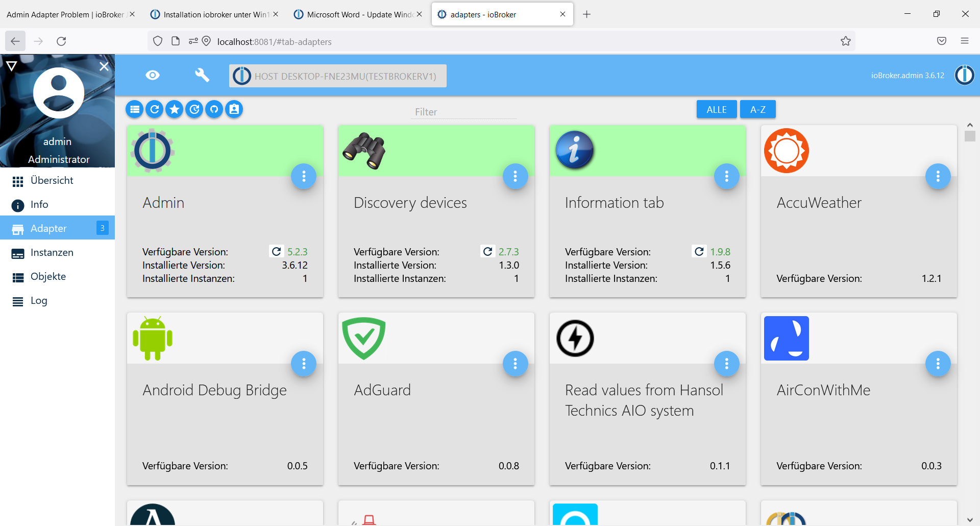The width and height of the screenshot is (980, 526).
Task: Open Info in the sidebar
Action: click(57, 204)
